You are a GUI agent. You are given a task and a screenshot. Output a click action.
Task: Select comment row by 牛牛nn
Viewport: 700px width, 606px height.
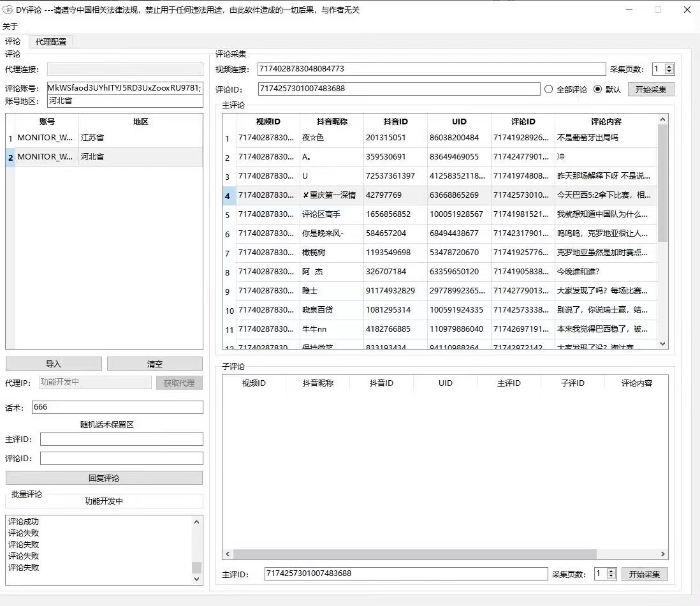point(440,329)
